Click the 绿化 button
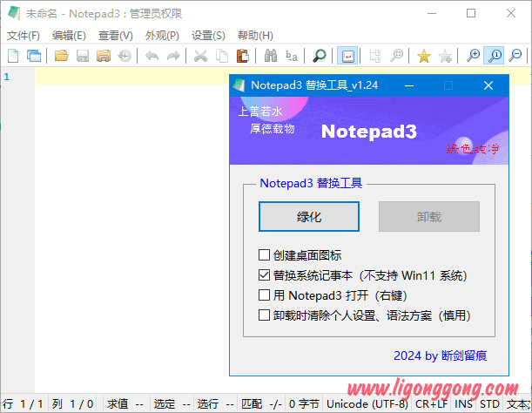The image size is (532, 413). [x=309, y=217]
